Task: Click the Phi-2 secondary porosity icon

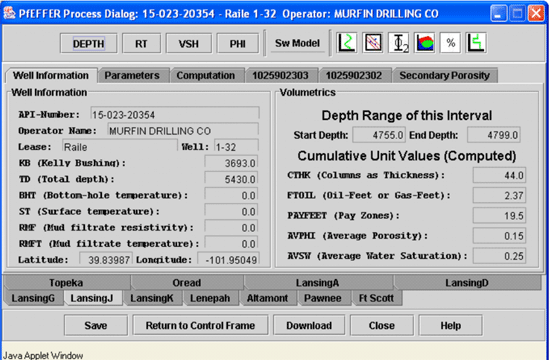Action: click(398, 43)
